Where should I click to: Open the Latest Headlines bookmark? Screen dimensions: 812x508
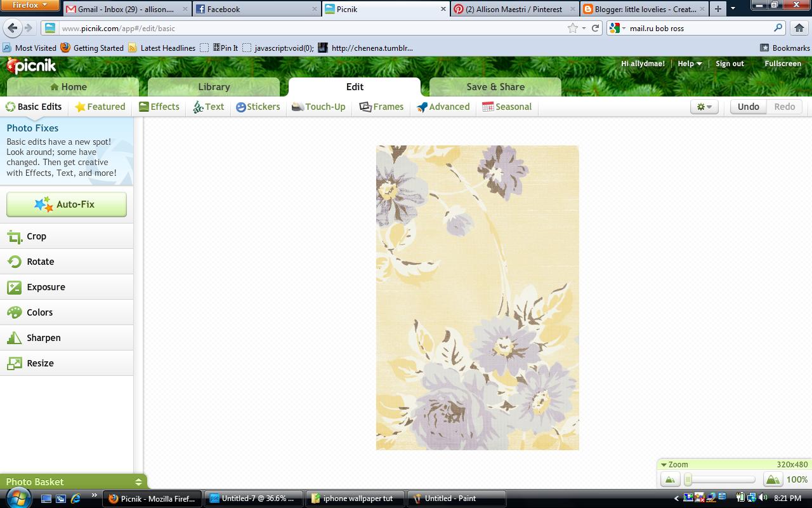[162, 48]
